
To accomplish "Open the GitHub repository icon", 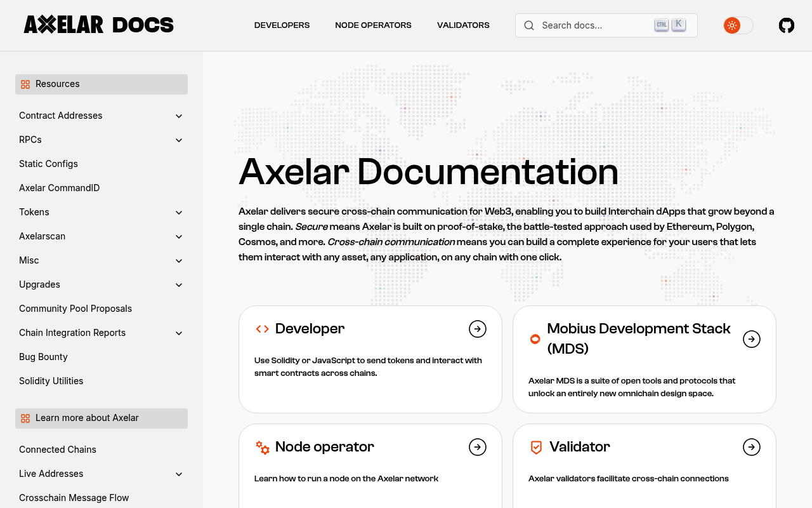I will click(787, 25).
